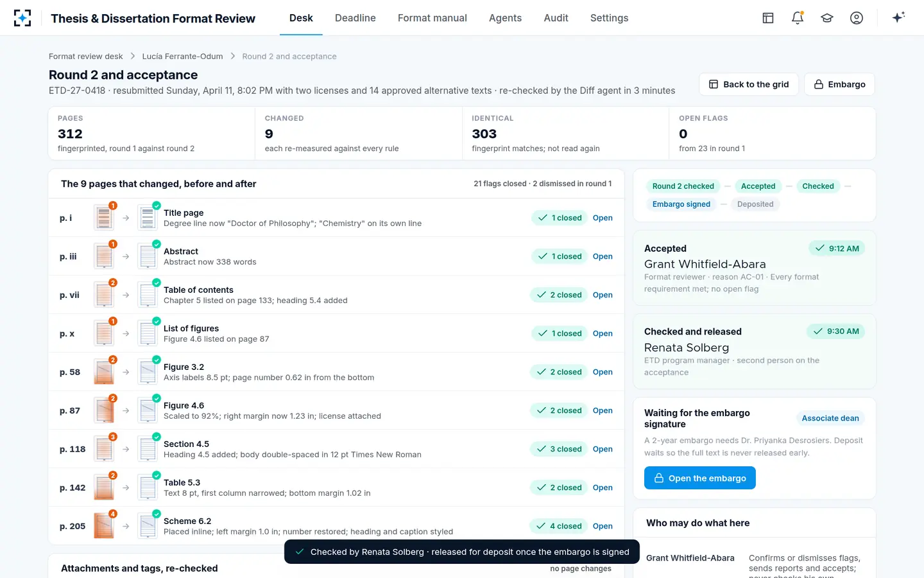Open Figure 3.2 page details

603,372
